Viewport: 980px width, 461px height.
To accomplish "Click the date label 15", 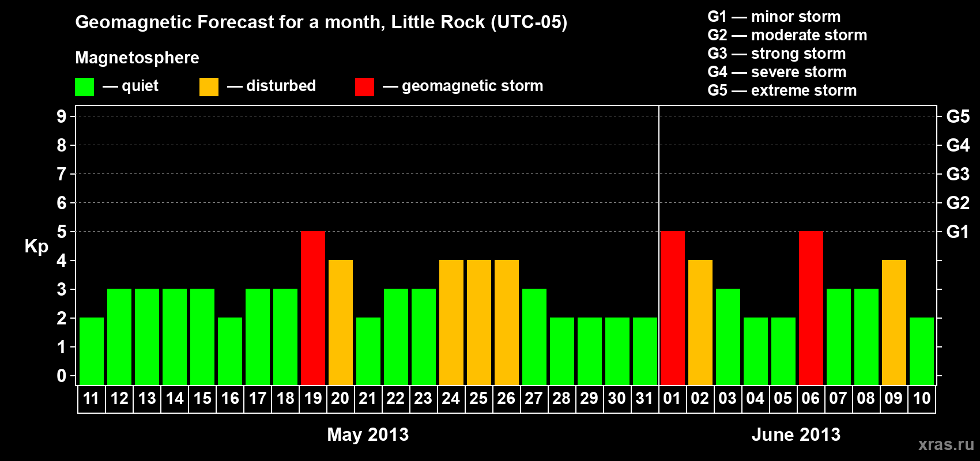I will click(x=202, y=399).
